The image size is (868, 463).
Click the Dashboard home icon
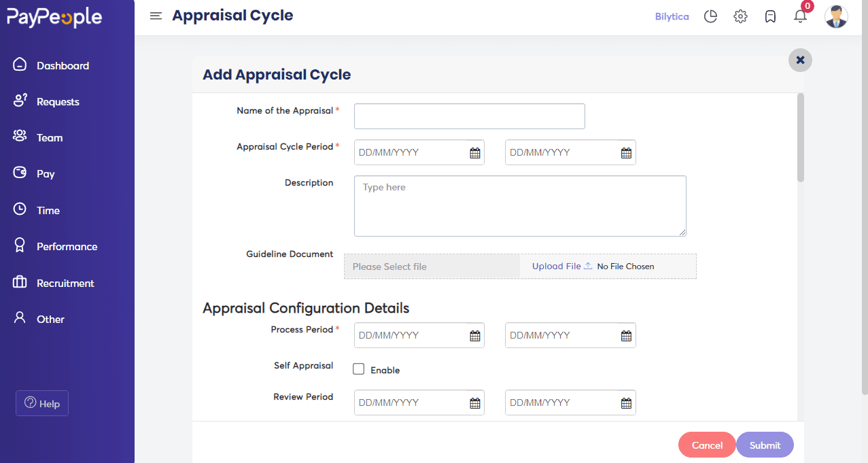pos(20,65)
